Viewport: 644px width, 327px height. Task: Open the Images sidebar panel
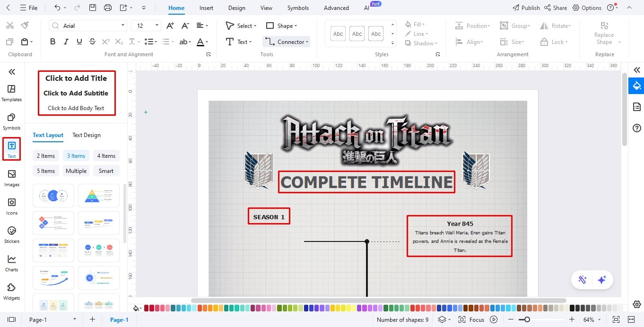pos(11,178)
